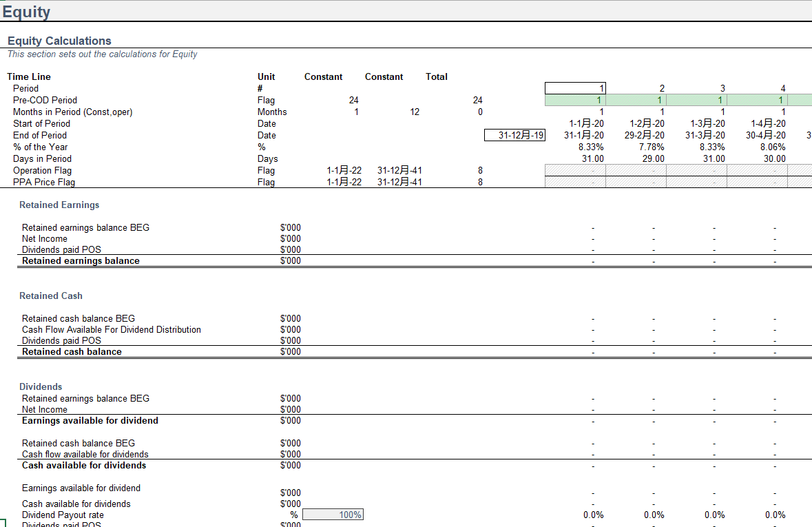Click the bold Cash available for dividends label

point(84,465)
